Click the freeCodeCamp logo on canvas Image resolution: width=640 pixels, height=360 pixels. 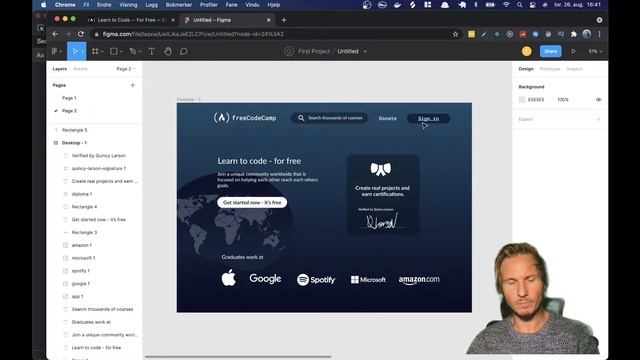coord(245,118)
